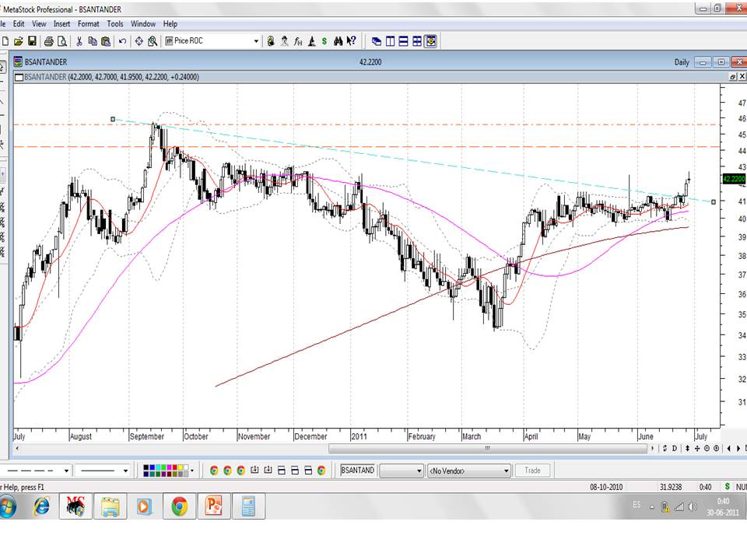Screen dimensions: 747x560
Task: Click the zoom-out minus icon below chart
Action: pos(707,448)
